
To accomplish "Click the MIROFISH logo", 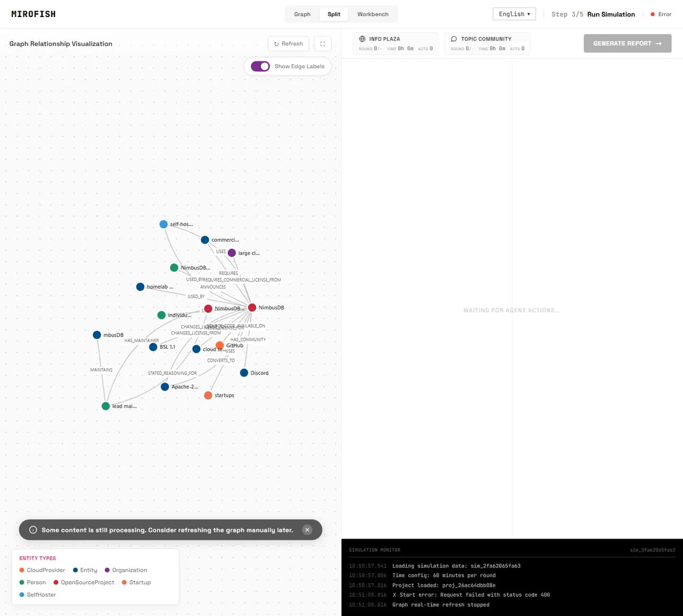I will [34, 14].
